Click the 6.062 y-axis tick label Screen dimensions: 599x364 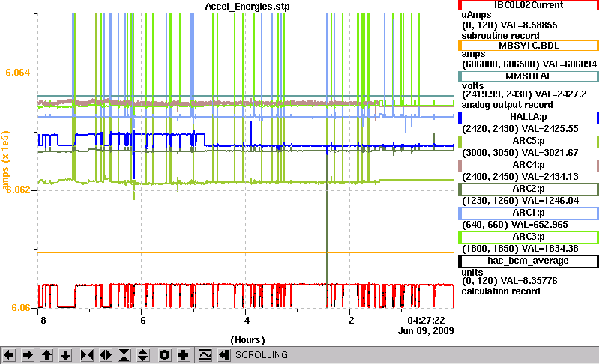pyautogui.click(x=17, y=190)
